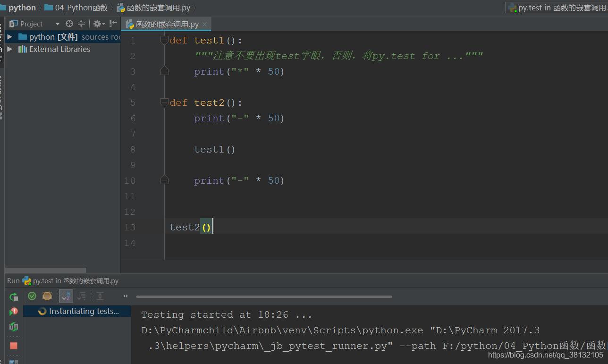Viewport: 608px width, 364px height.
Task: Close the 函数的嵌套调用.py tab
Action: (204, 25)
